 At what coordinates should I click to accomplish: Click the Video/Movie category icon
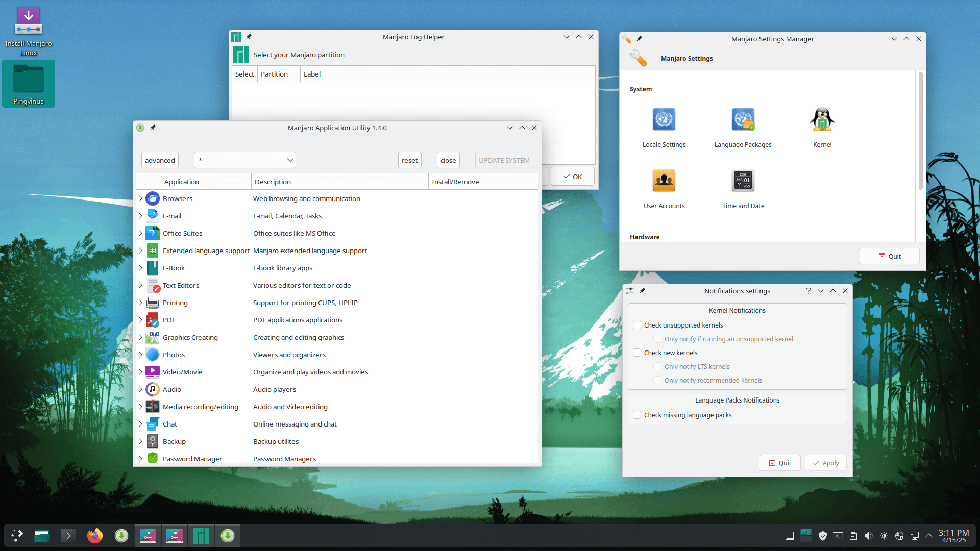pyautogui.click(x=152, y=372)
